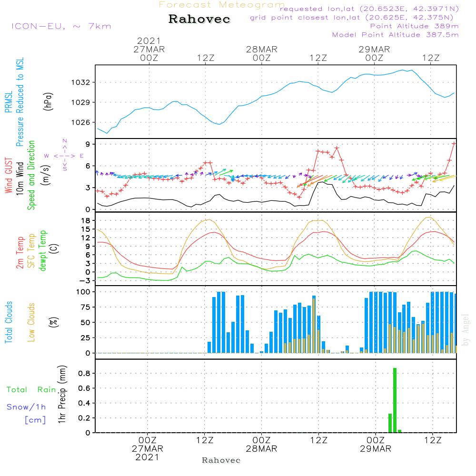Click bottom axis '00Z 28MAR' label
Image resolution: width=476 pixels, height=476 pixels.
(x=262, y=445)
